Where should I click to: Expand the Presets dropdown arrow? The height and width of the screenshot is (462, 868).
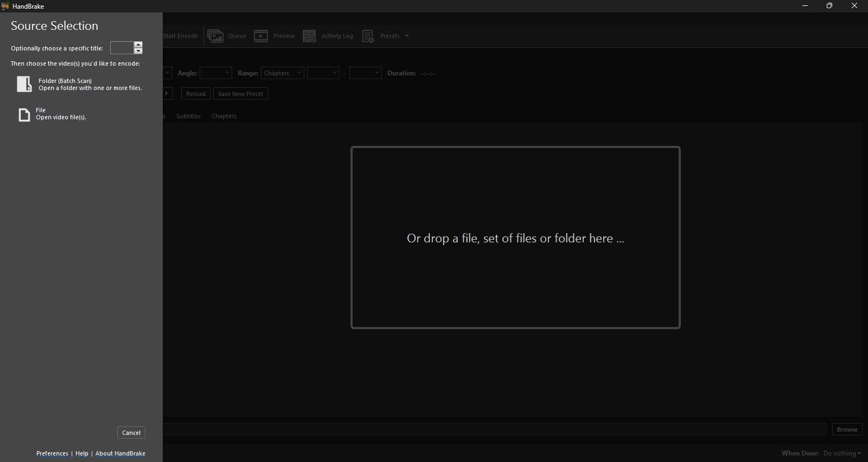[x=407, y=36]
